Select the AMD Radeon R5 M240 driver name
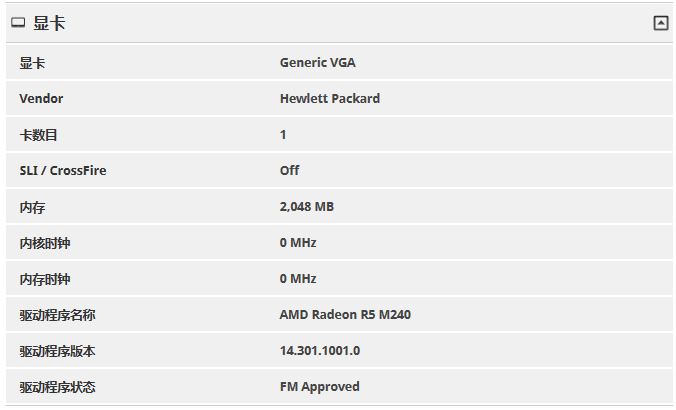The width and height of the screenshot is (676, 410). 345,315
